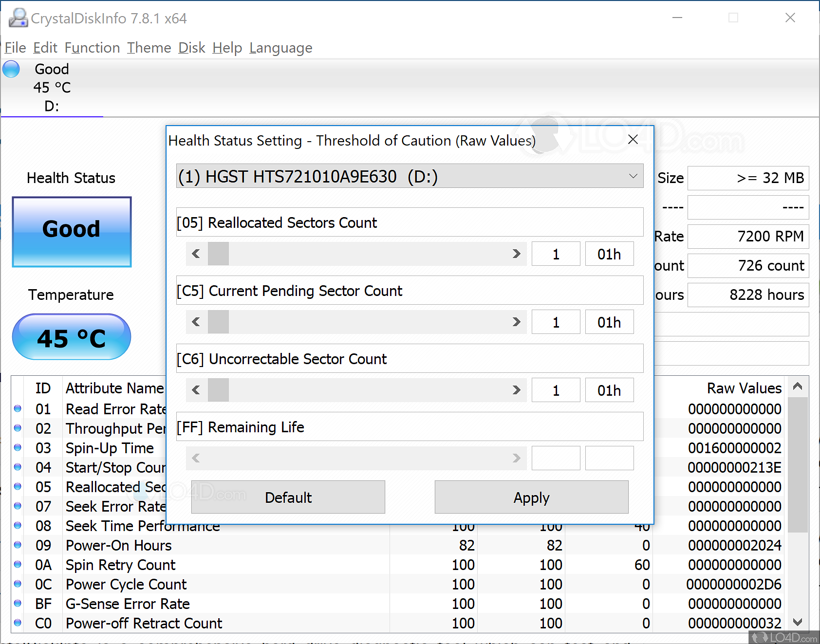This screenshot has height=644, width=820.
Task: Open the Disk menu
Action: click(x=191, y=48)
